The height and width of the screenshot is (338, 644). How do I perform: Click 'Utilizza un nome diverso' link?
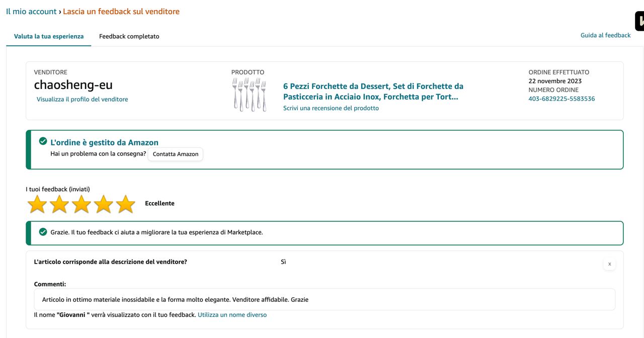point(232,315)
